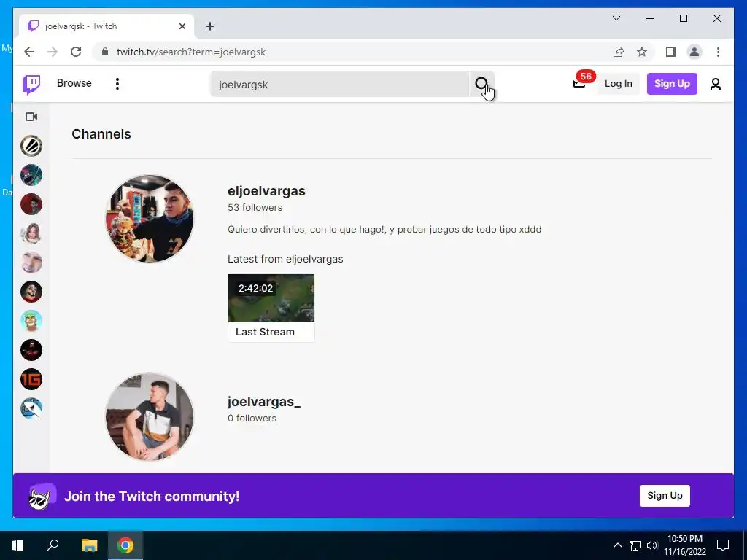Viewport: 747px width, 560px height.
Task: Open the Twitch logo home link
Action: (31, 85)
